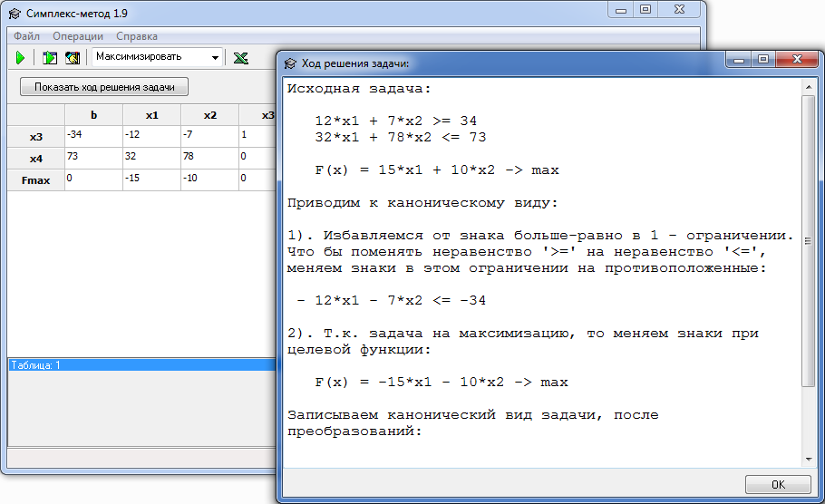Click cell -15 in row Fmax
Screen dimensions: 825x504
[151, 179]
